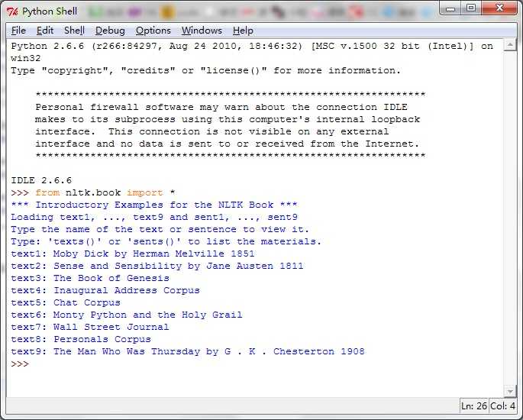Viewport: 523px width, 420px height.
Task: Click the line 'text2: Sense and Sensibility by Jane Austen 1811'
Action: 157,266
